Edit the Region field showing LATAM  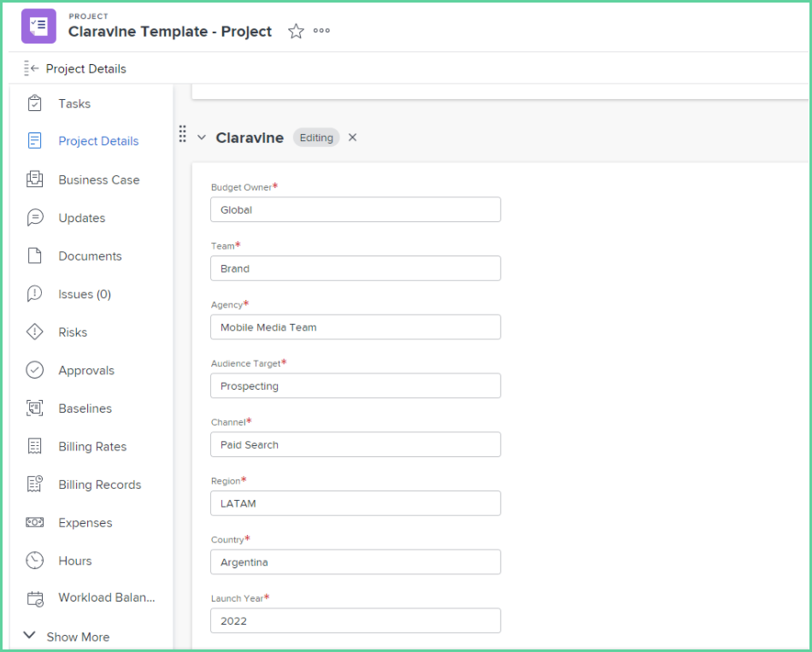356,503
